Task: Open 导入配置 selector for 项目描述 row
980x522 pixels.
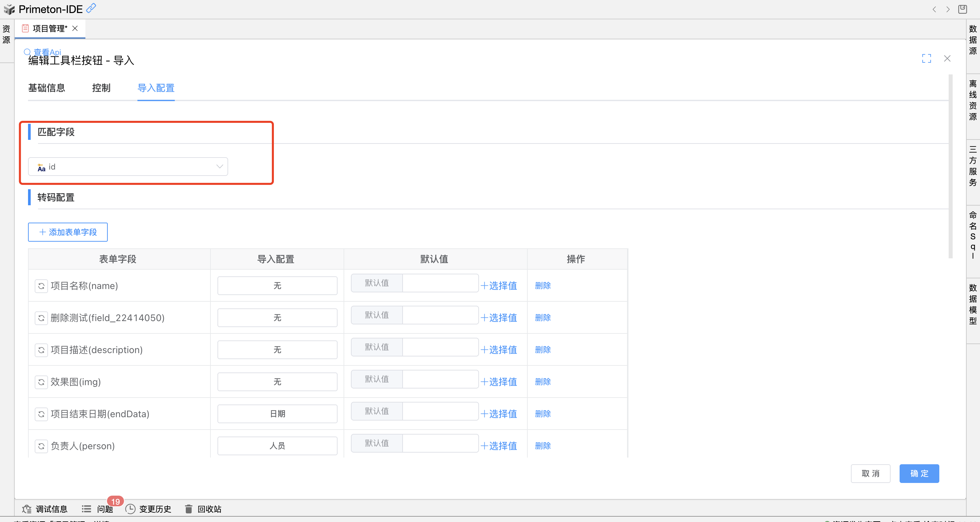Action: [277, 349]
